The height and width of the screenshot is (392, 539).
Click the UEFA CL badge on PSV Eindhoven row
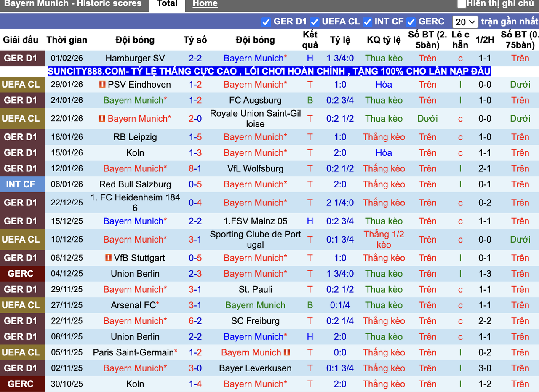(x=22, y=84)
